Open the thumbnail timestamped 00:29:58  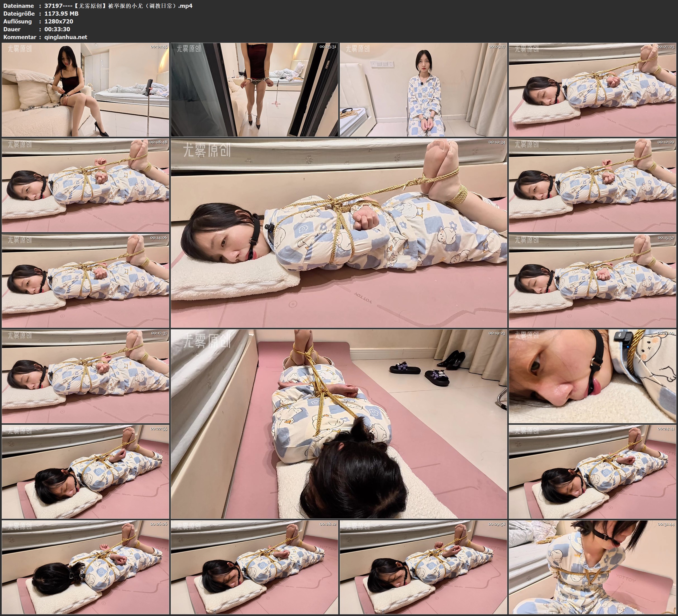[x=424, y=567]
